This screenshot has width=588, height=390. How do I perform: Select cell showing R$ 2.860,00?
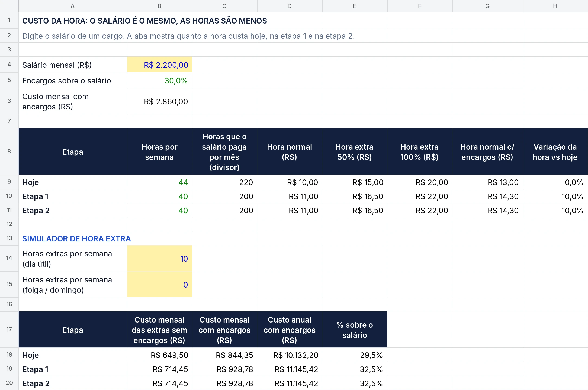(159, 101)
